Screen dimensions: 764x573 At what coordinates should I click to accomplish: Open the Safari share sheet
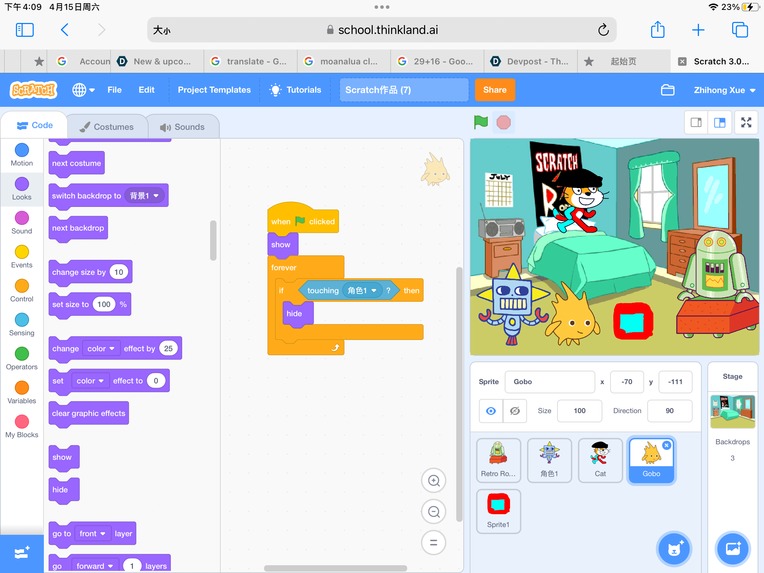(x=658, y=29)
